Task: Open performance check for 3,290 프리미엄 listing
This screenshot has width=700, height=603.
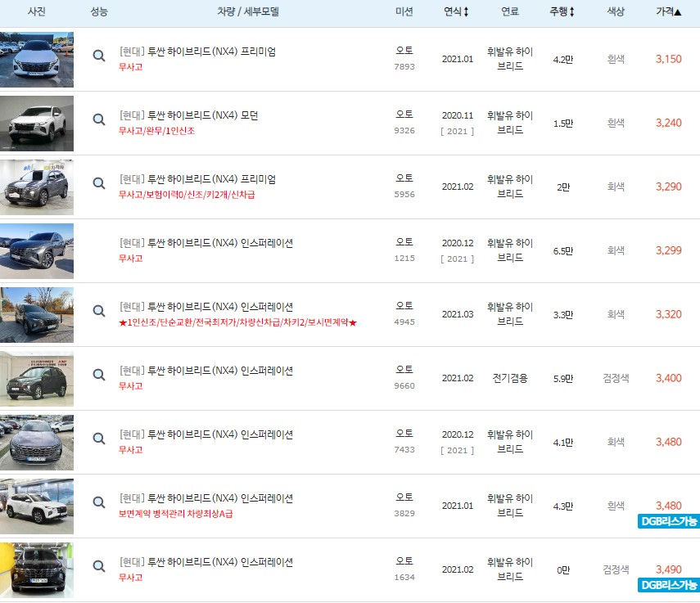Action: (99, 183)
